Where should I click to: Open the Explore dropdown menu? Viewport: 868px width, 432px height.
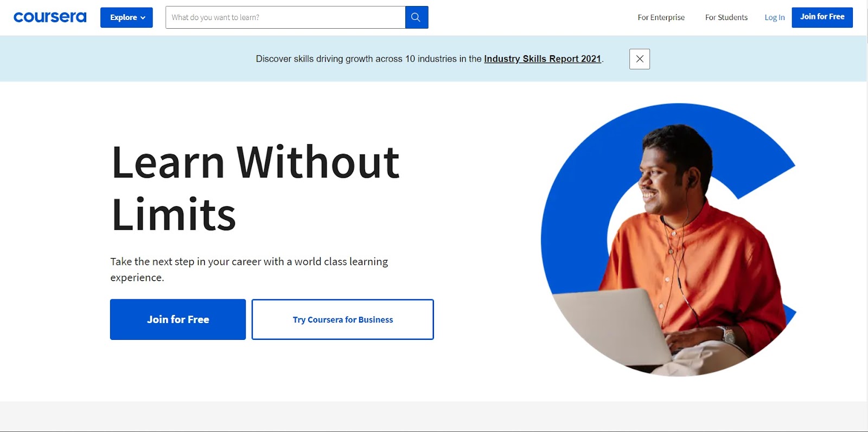[126, 17]
